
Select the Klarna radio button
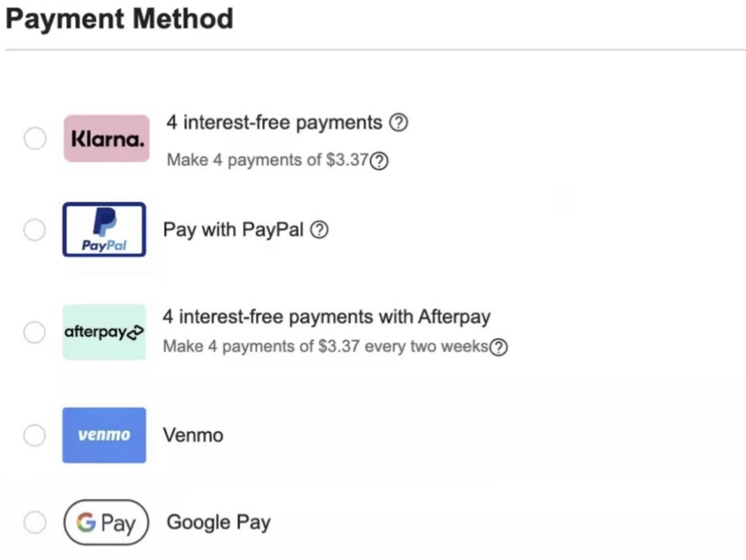pyautogui.click(x=35, y=138)
